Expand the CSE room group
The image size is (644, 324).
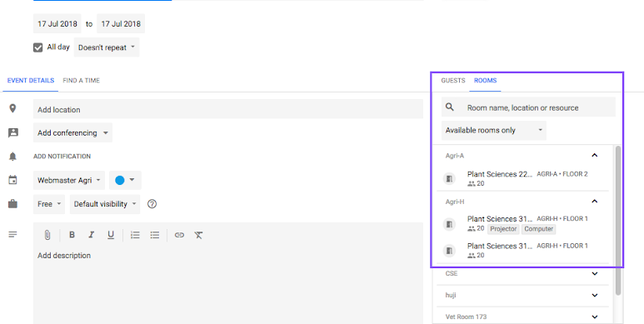(594, 273)
